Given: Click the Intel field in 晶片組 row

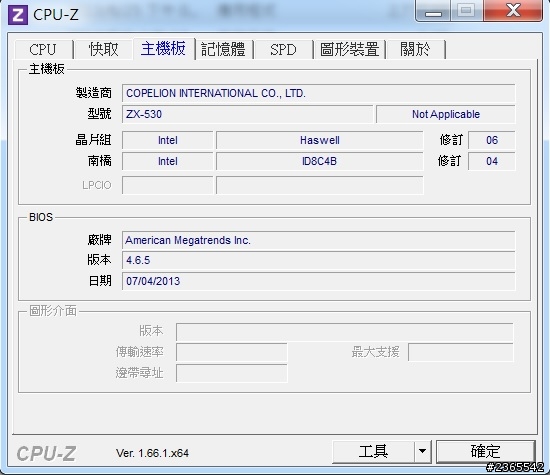Looking at the screenshot, I should [x=168, y=140].
